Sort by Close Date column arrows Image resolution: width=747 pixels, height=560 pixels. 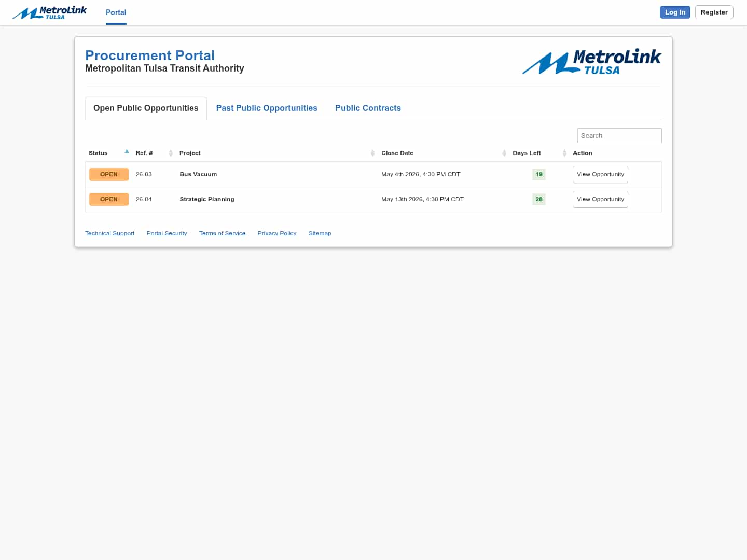[504, 153]
